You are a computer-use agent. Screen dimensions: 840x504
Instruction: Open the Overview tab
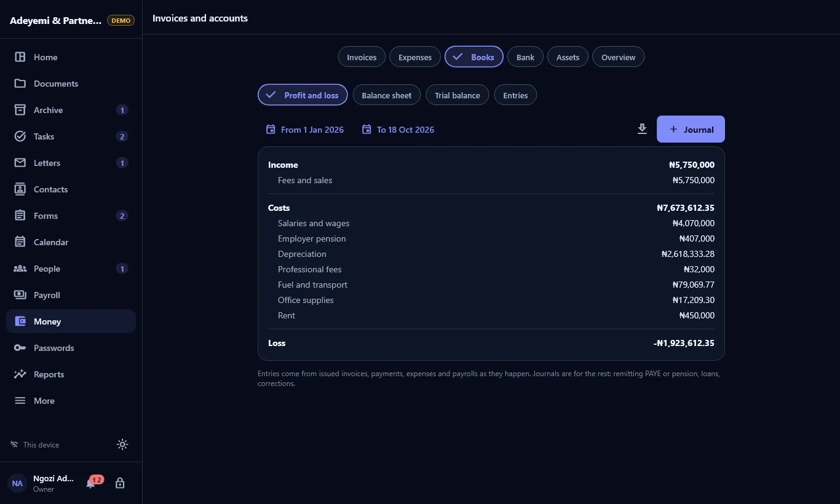pyautogui.click(x=618, y=57)
